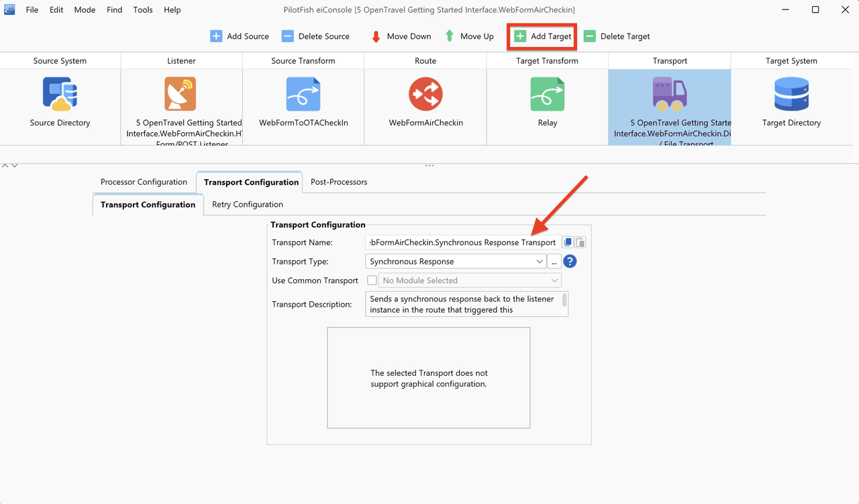The width and height of the screenshot is (859, 504).
Task: Open the WebFormAirCheckin route icon
Action: point(425,94)
